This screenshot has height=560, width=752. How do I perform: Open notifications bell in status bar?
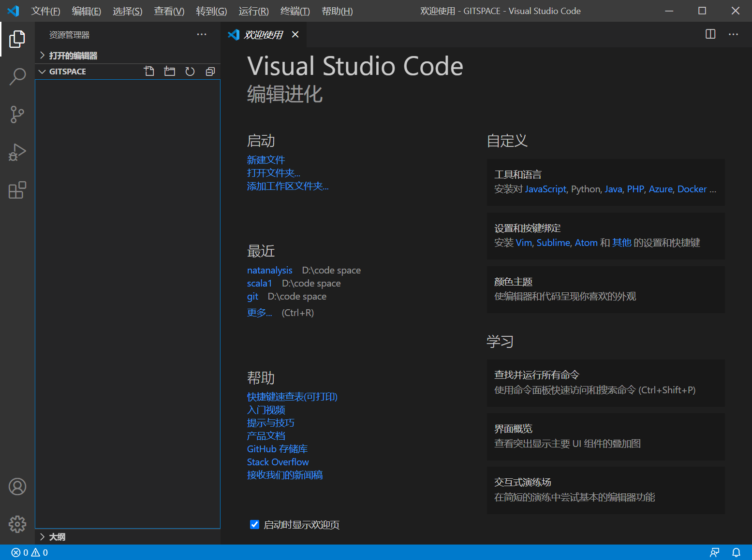pos(736,552)
